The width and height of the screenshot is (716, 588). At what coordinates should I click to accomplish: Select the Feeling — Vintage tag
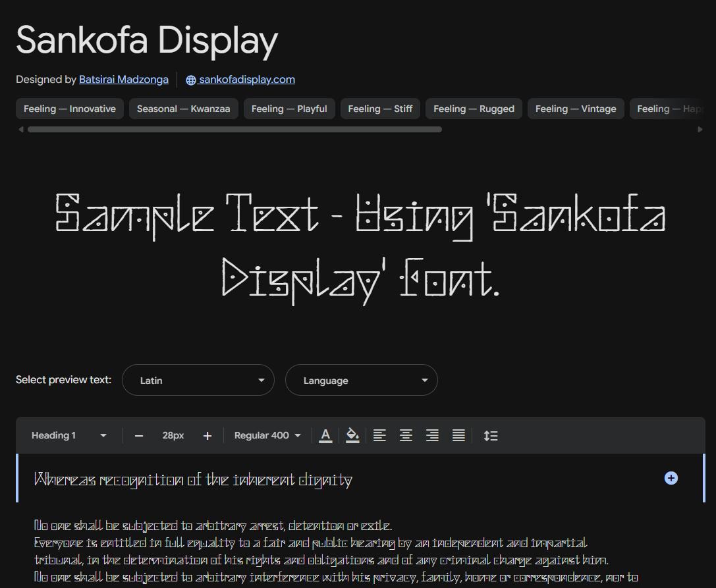click(576, 109)
